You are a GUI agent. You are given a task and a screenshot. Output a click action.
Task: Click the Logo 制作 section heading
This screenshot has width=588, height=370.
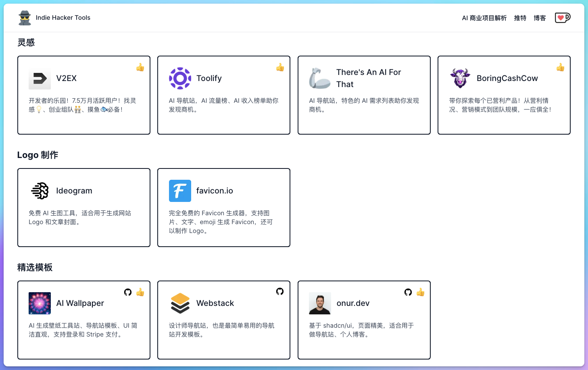(38, 155)
